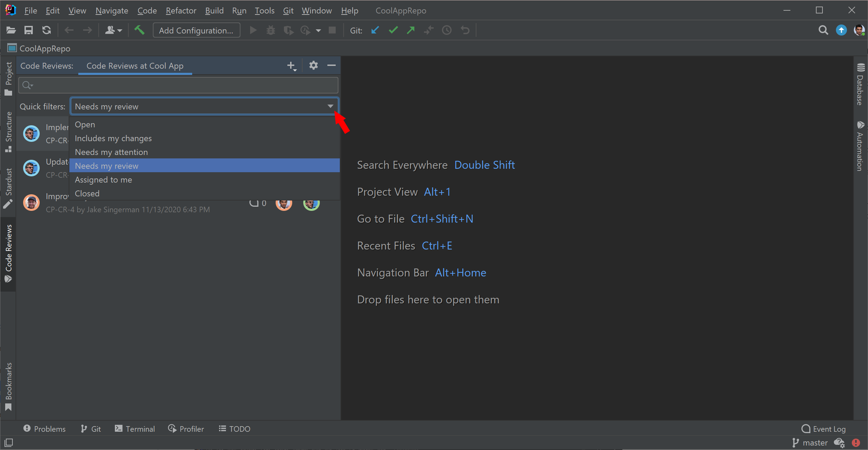Screen dimensions: 868x450
Task: Open code review settings with the gear icon
Action: coord(313,66)
